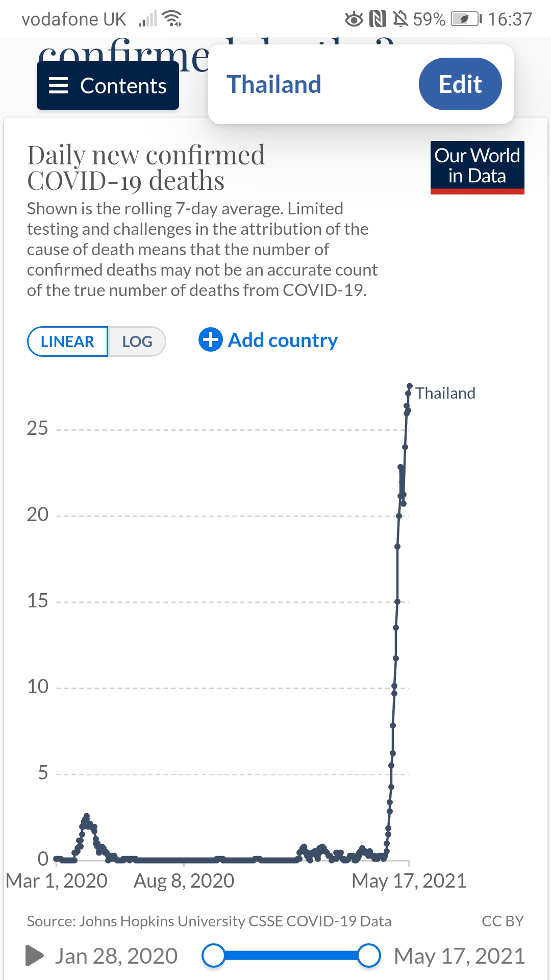Open the Contents hamburger menu
Image resolution: width=551 pixels, height=980 pixels.
pos(108,86)
